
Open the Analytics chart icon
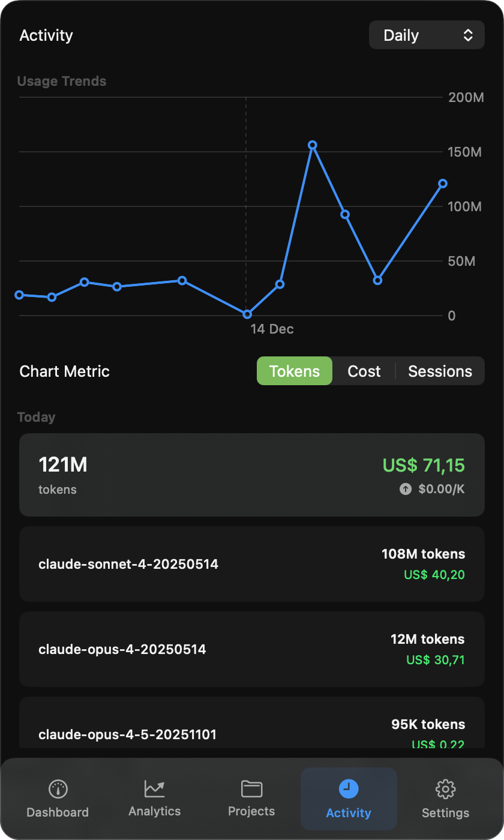click(x=154, y=788)
